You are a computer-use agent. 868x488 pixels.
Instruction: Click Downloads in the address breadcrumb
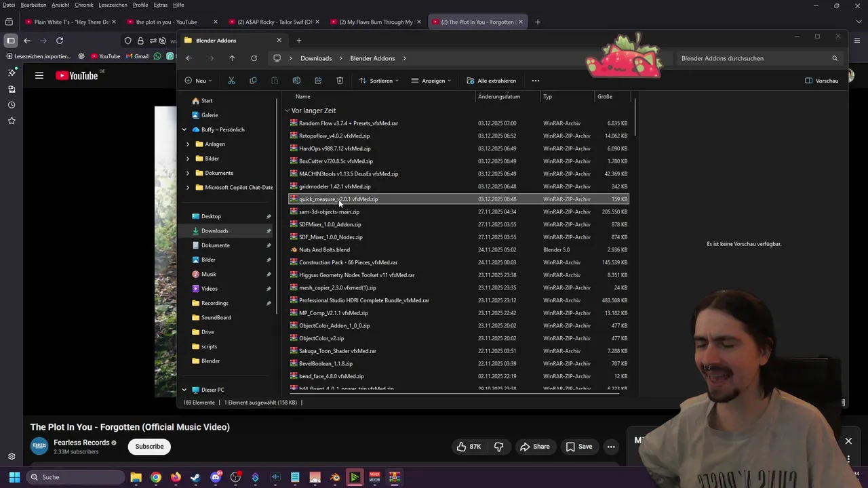[316, 58]
